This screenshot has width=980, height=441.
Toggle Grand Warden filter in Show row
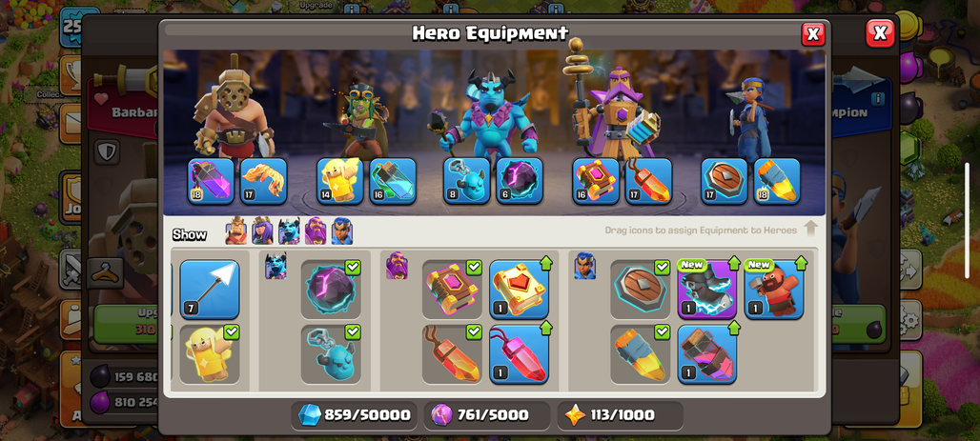[316, 231]
